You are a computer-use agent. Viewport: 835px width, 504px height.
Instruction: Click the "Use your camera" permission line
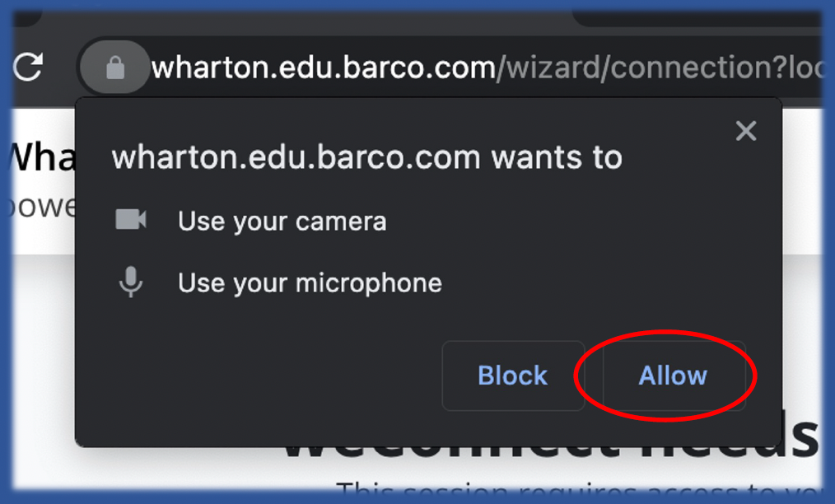(x=282, y=221)
